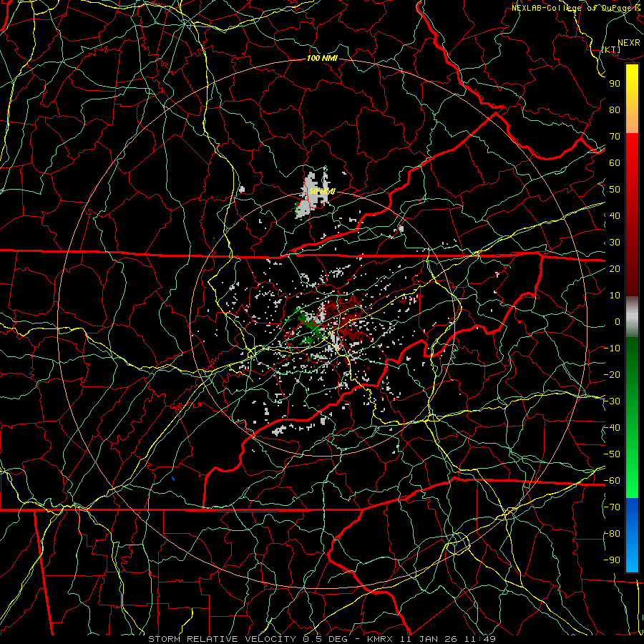Viewport: 644px width, 644px height.
Task: Click the -50 value on the velocity scale
Action: click(612, 454)
